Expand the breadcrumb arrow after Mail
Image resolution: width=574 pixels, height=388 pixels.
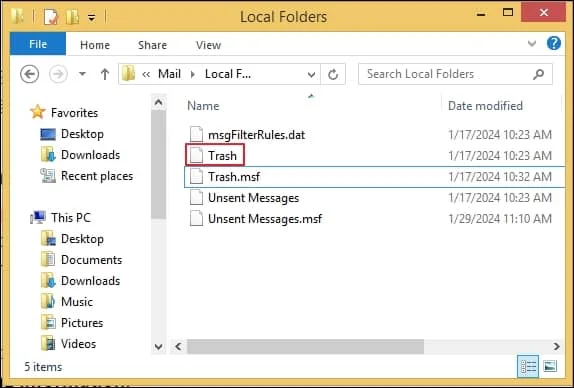pyautogui.click(x=193, y=74)
